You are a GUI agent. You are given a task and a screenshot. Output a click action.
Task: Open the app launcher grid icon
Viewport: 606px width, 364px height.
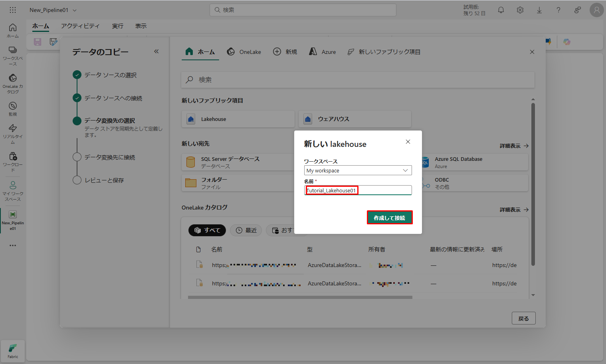[x=13, y=10]
